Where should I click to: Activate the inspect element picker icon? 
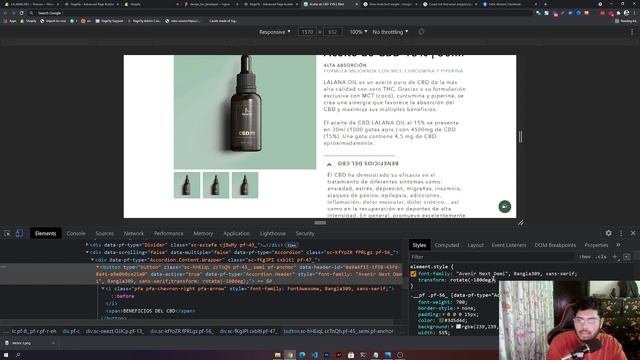7,233
